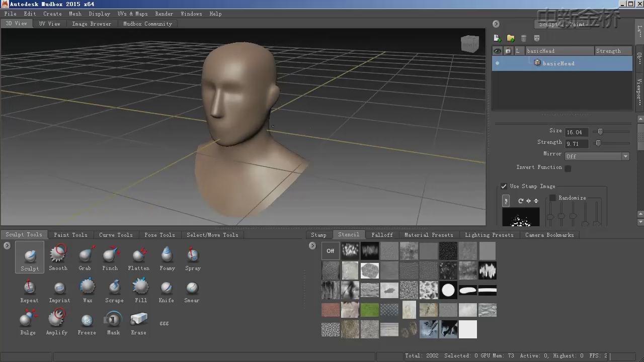
Task: Select the Bulge tool
Action: click(x=28, y=322)
